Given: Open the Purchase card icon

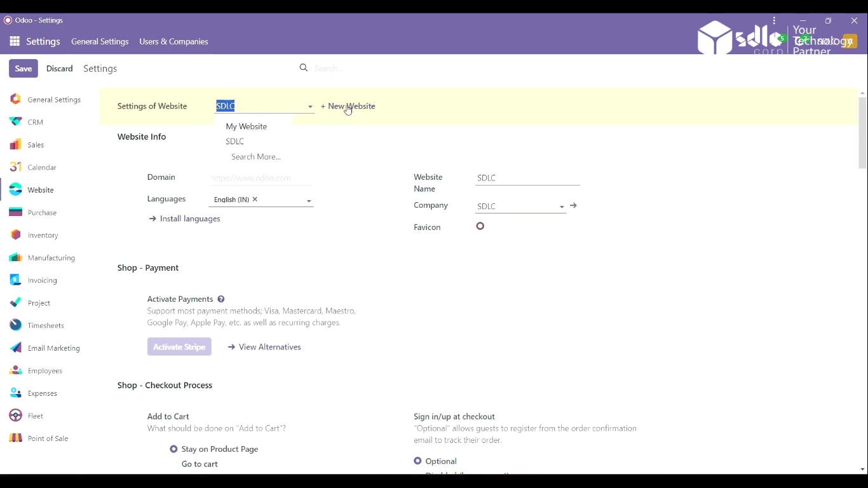Looking at the screenshot, I should [15, 212].
